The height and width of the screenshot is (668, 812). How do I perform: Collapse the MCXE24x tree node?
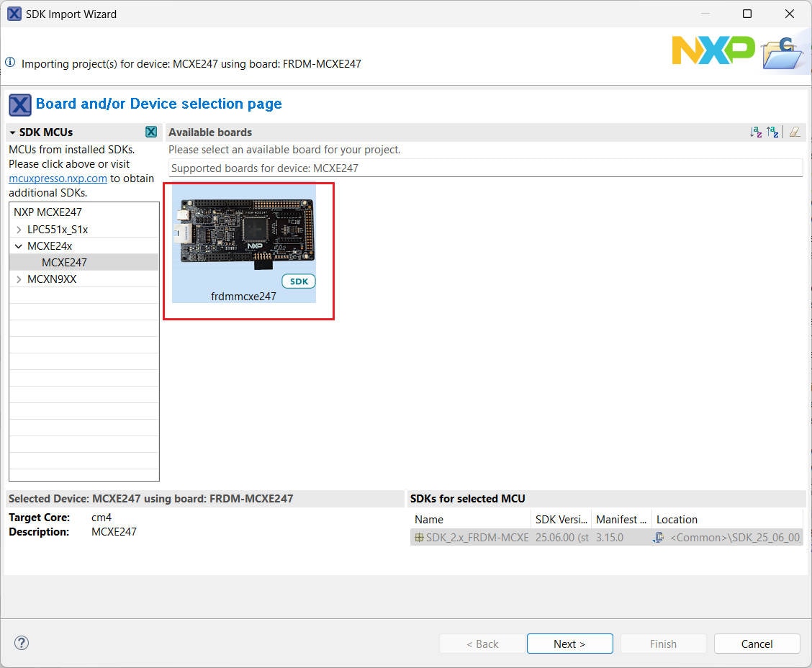click(19, 246)
